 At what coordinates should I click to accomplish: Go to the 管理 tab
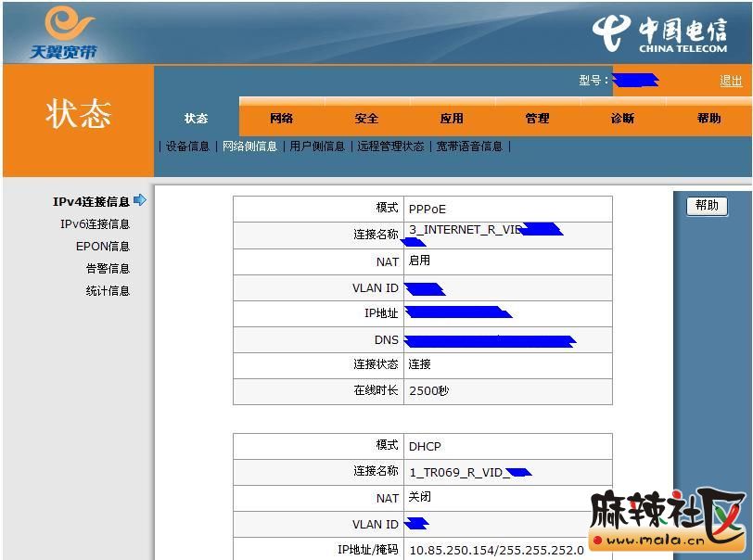537,119
